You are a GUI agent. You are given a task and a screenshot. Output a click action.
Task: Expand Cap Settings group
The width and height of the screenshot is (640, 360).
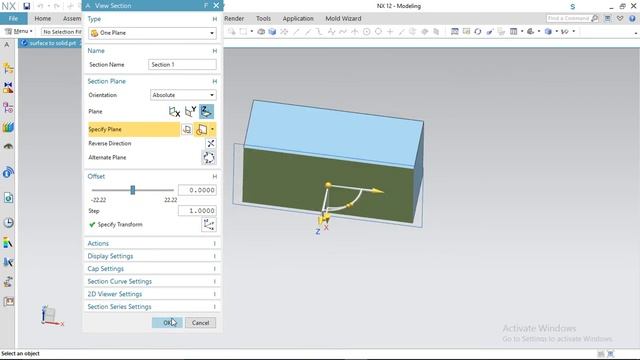point(152,269)
